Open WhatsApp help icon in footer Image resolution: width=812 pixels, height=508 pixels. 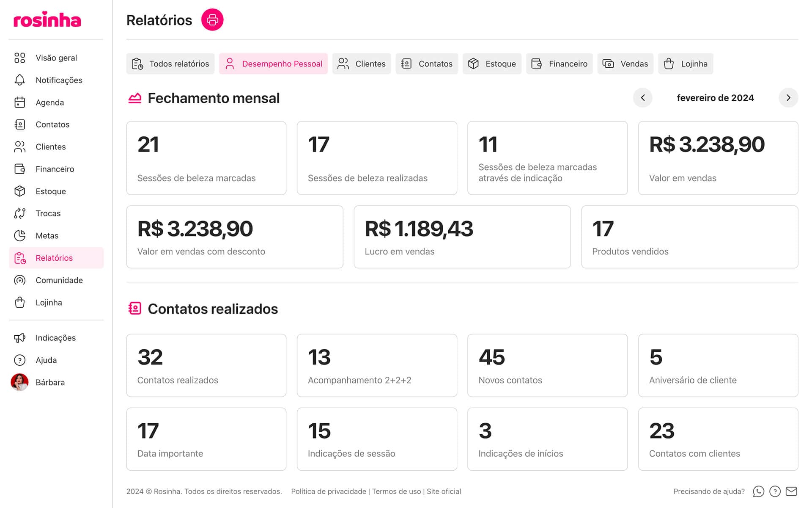coord(758,491)
